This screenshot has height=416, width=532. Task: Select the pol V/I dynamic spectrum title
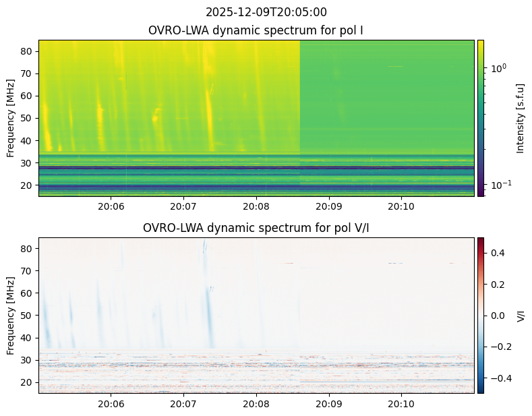[256, 228]
